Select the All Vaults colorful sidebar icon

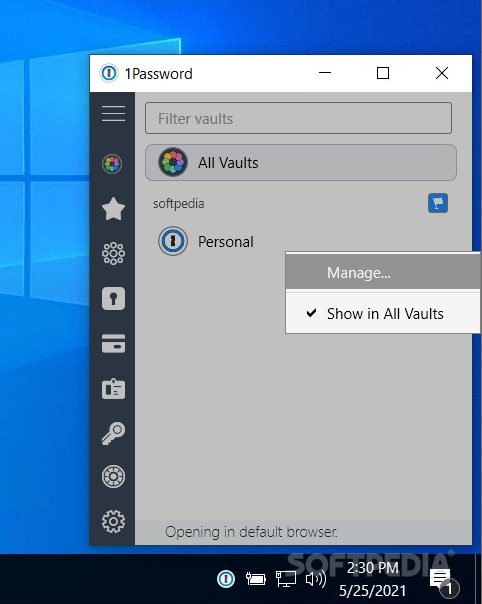click(112, 164)
